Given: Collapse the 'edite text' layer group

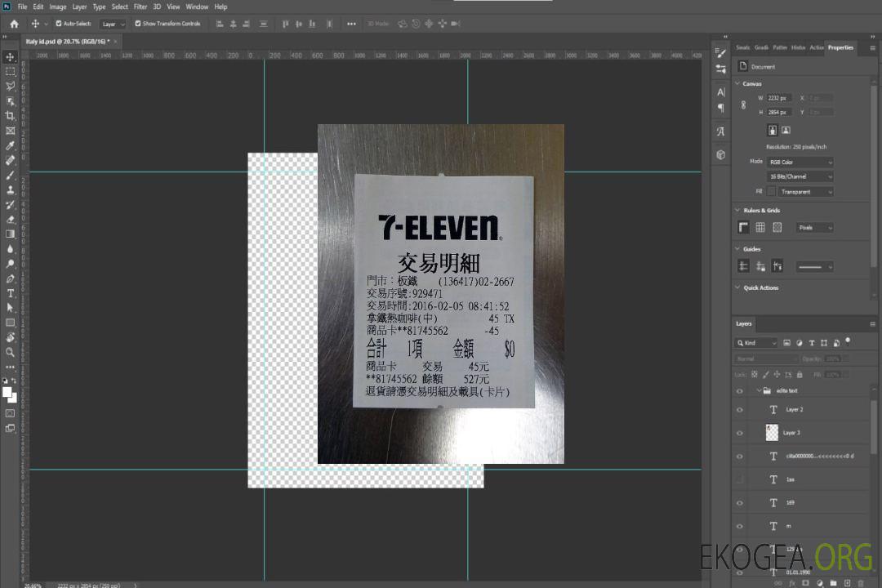Looking at the screenshot, I should [759, 390].
